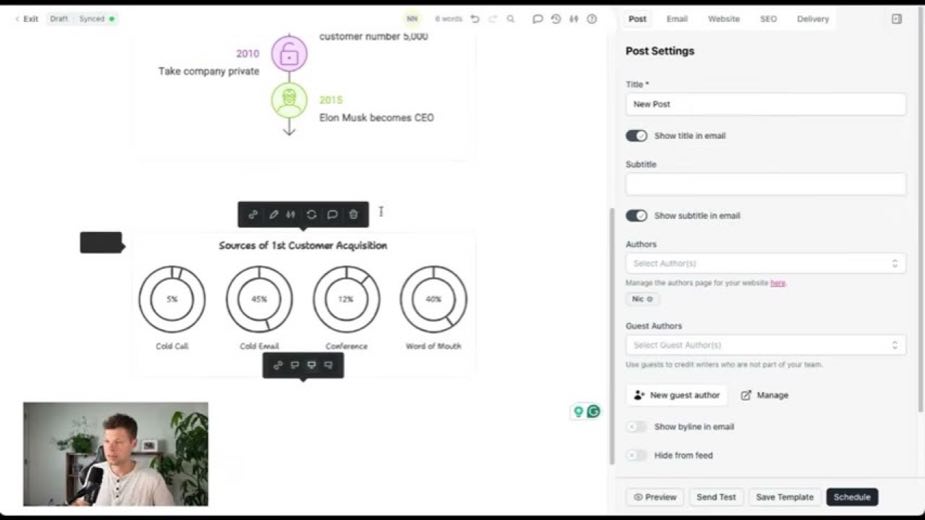
Task: Click 'Take company private' text
Action: [208, 71]
